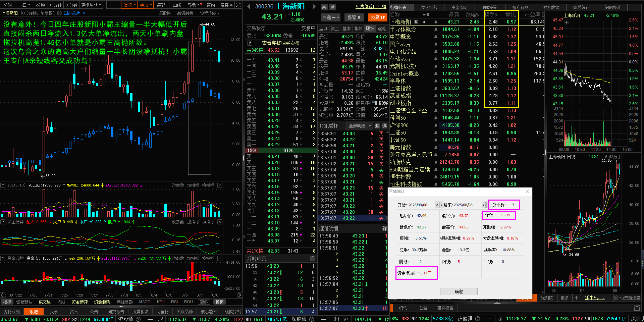Close the 区间统计 dialog

[x=527, y=192]
